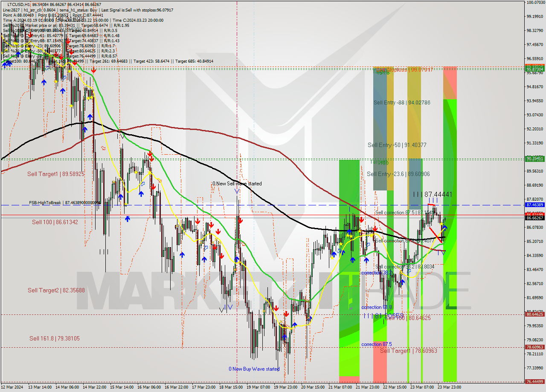Click the green 95.87304 price tag
The width and height of the screenshot is (546, 392).
point(535,69)
